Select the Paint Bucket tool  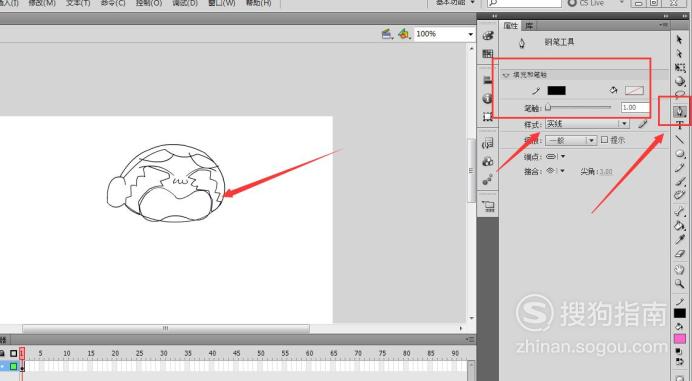coord(680,226)
